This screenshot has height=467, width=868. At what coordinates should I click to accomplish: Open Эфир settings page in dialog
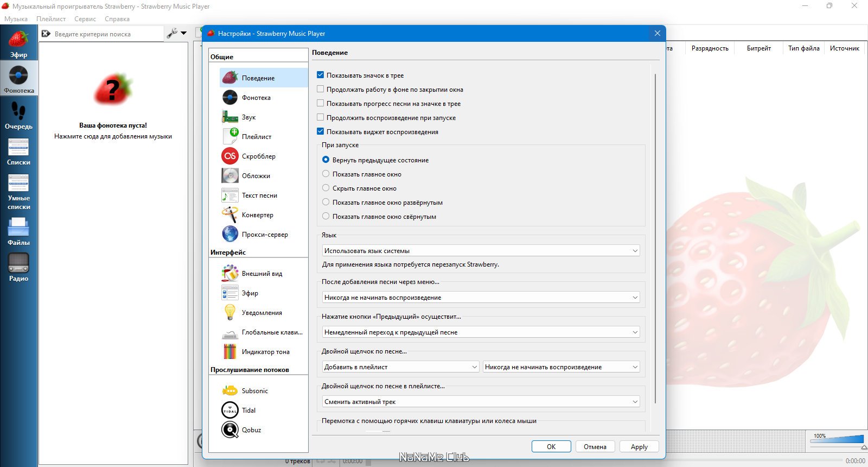tap(264, 293)
